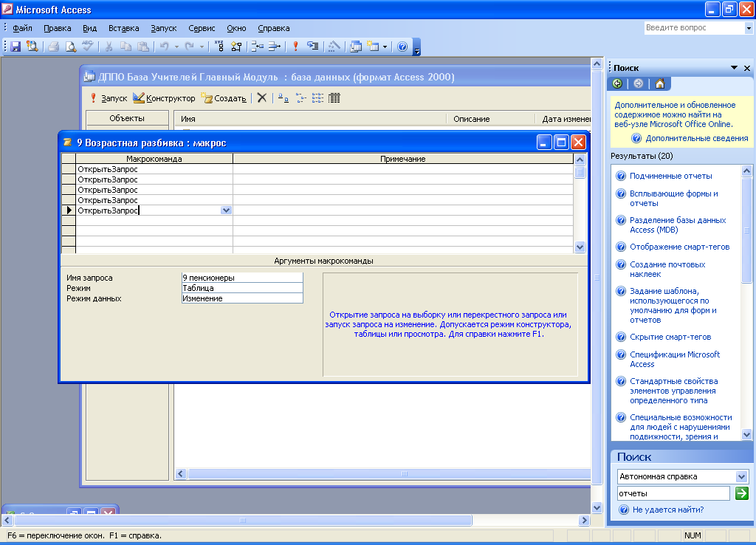756x545 pixels.
Task: Click the 'Имя запроса' field with '9 пенсионеры'
Action: [242, 278]
